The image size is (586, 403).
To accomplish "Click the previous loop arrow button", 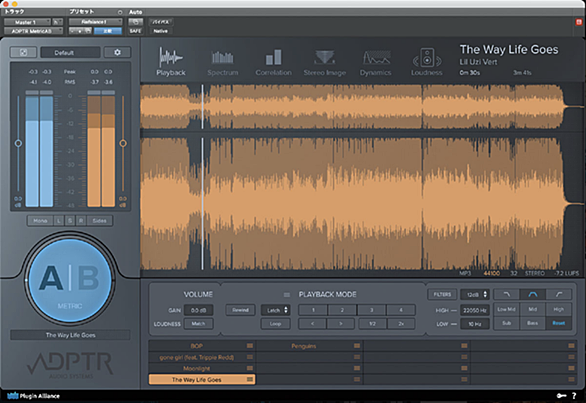I will pyautogui.click(x=312, y=324).
